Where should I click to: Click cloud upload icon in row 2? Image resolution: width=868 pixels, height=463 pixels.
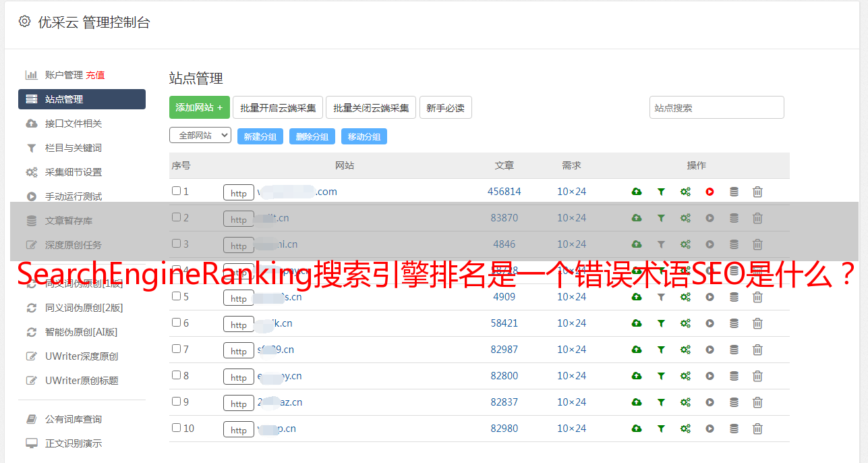point(637,218)
